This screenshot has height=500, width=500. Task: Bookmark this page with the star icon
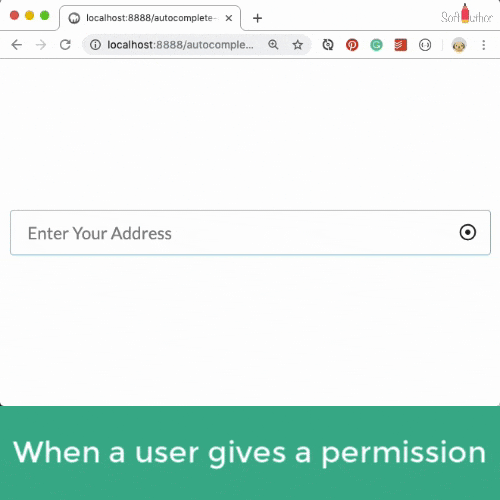(x=297, y=45)
